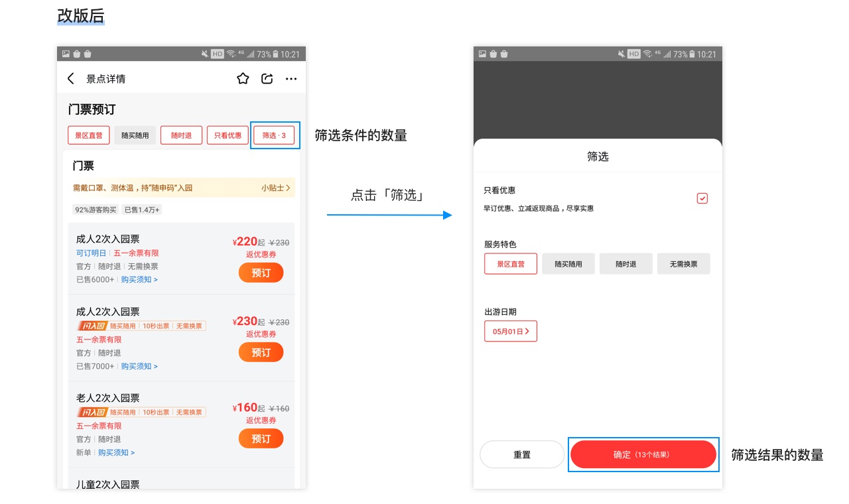The image size is (849, 504).
Task: Tap 确定（13个结果）to apply filters
Action: (643, 454)
